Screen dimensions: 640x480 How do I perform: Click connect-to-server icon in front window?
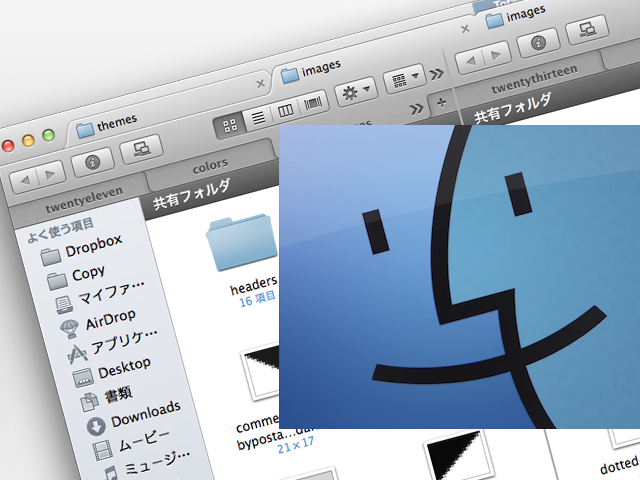click(142, 149)
